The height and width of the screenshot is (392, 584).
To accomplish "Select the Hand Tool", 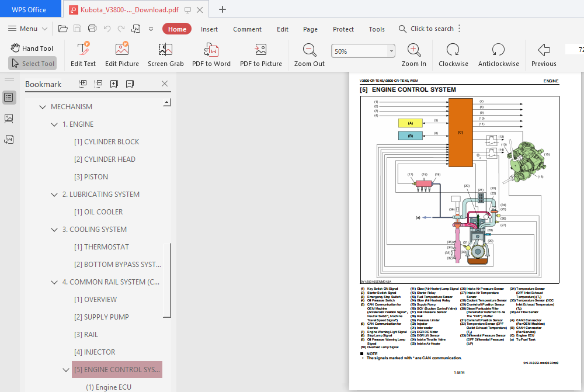I will pyautogui.click(x=32, y=48).
